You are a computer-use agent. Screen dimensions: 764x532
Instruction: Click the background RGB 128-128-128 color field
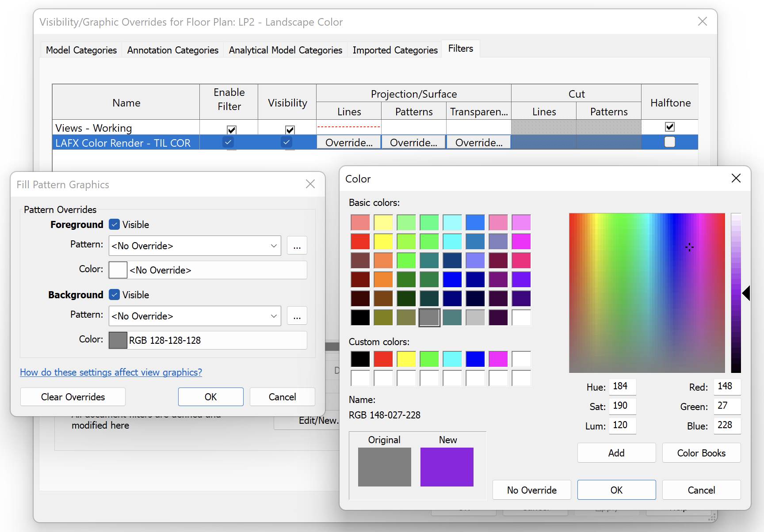point(208,340)
